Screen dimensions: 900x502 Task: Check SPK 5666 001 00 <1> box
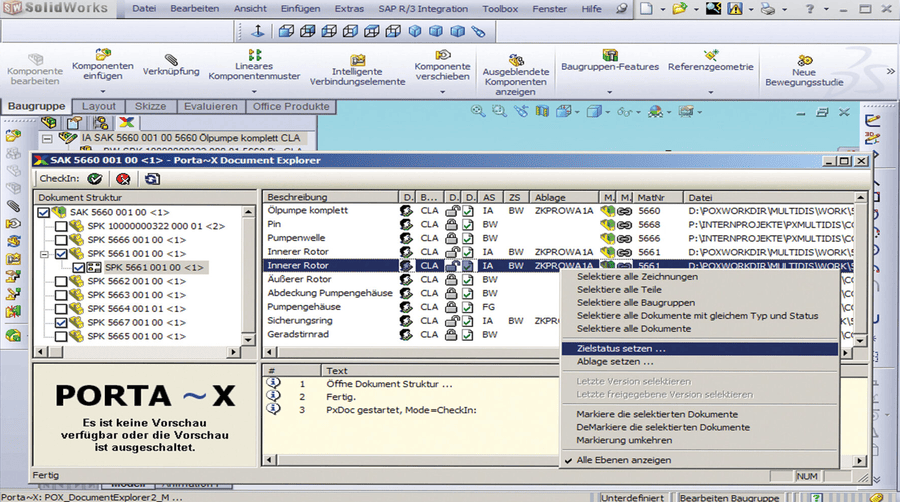click(x=61, y=240)
